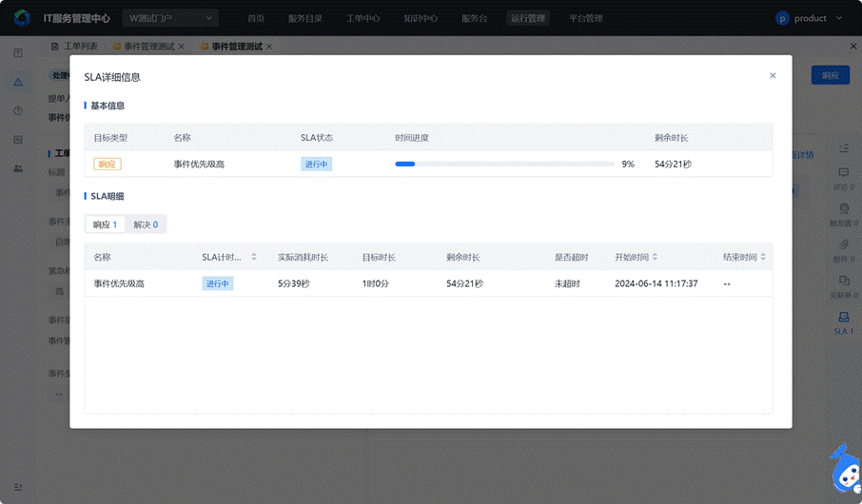The height and width of the screenshot is (504, 862).
Task: Click the product user avatar icon
Action: 782,18
